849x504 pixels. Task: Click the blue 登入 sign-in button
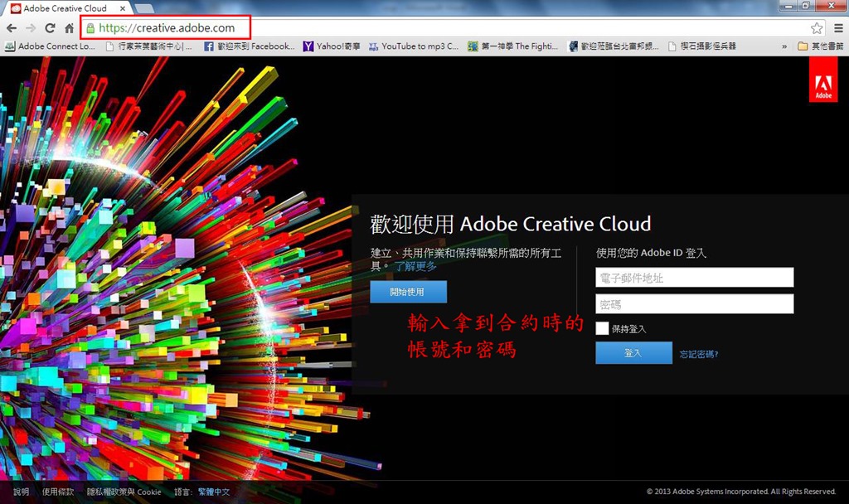pos(633,353)
